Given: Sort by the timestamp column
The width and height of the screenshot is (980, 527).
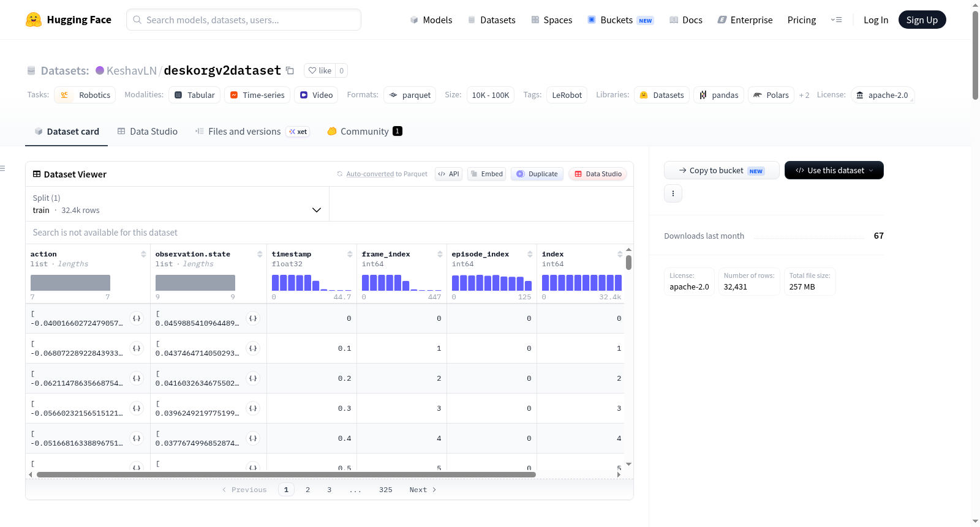Looking at the screenshot, I should tap(350, 254).
